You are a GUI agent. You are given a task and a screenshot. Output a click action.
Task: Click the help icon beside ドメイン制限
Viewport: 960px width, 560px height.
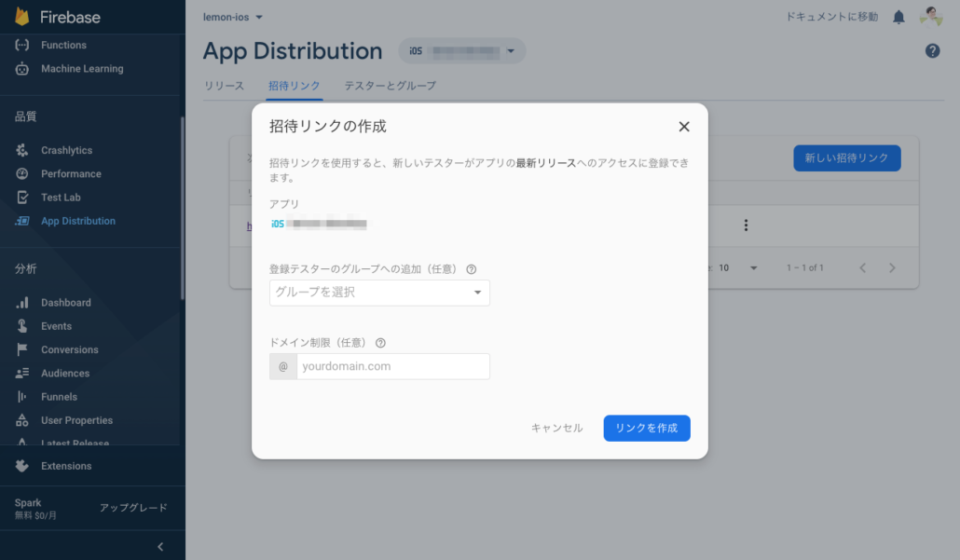pos(380,343)
